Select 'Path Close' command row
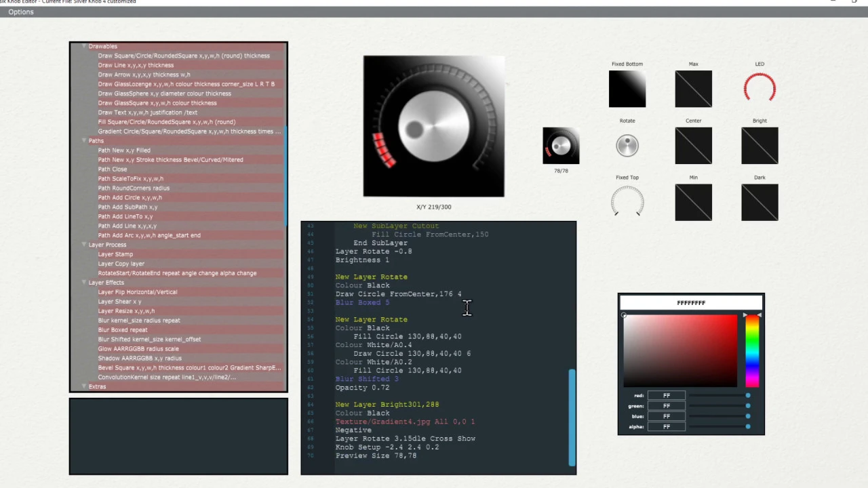Screen dimensions: 868x488 (x=113, y=169)
